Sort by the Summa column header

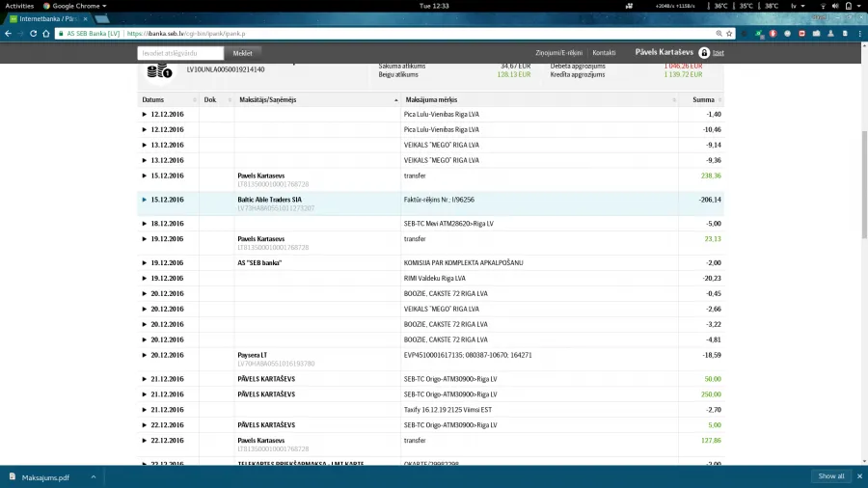point(701,100)
